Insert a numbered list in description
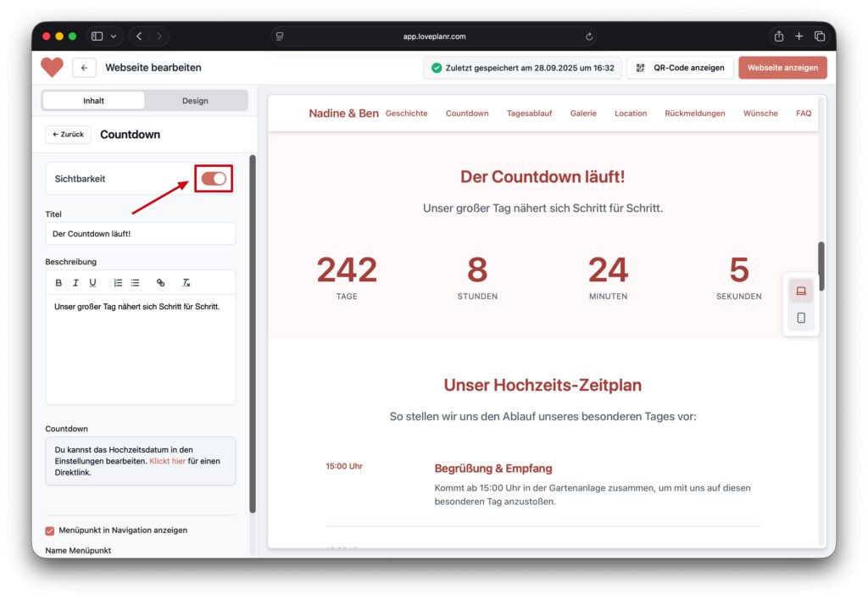Screen dimensions: 868x600 click(118, 283)
